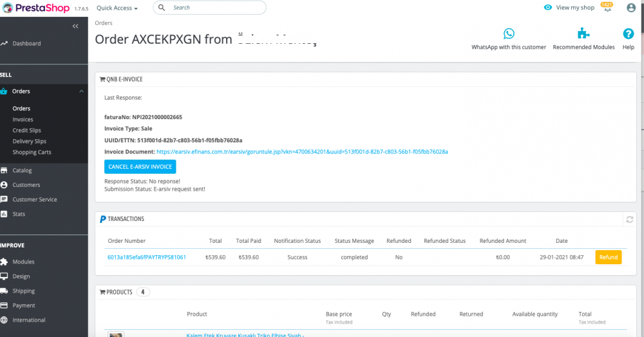Open the employee profile avatar icon
This screenshot has width=644, height=337.
pos(631,7)
